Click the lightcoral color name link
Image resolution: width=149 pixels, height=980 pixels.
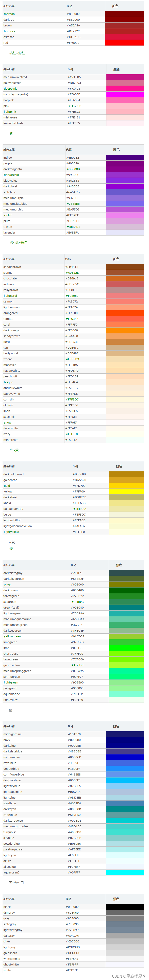tap(11, 296)
